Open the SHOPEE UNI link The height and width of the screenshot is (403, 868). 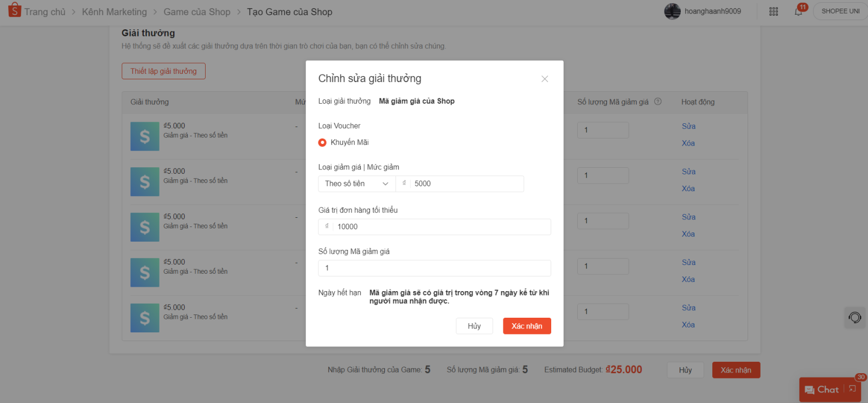(x=840, y=11)
